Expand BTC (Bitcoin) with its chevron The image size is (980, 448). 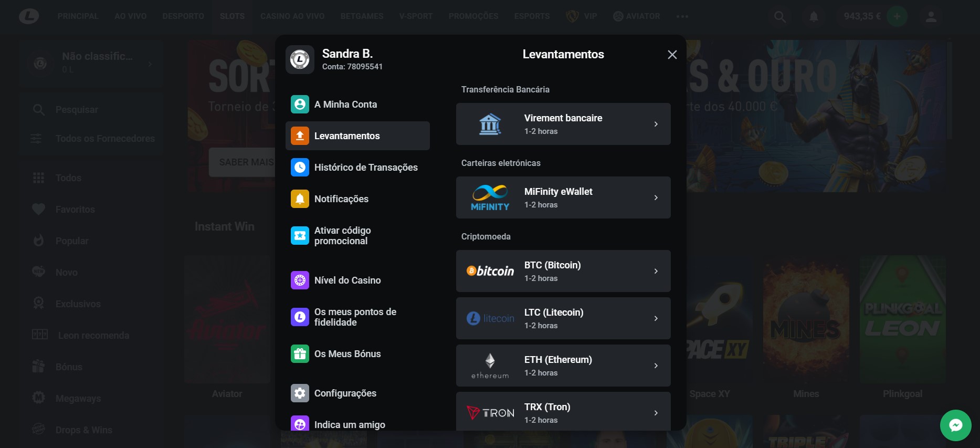pyautogui.click(x=656, y=271)
